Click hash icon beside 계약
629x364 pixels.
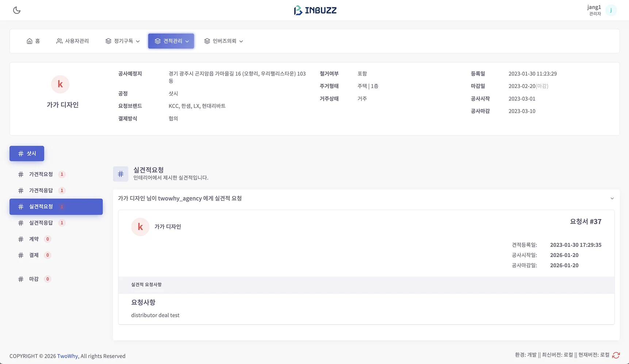coord(21,239)
